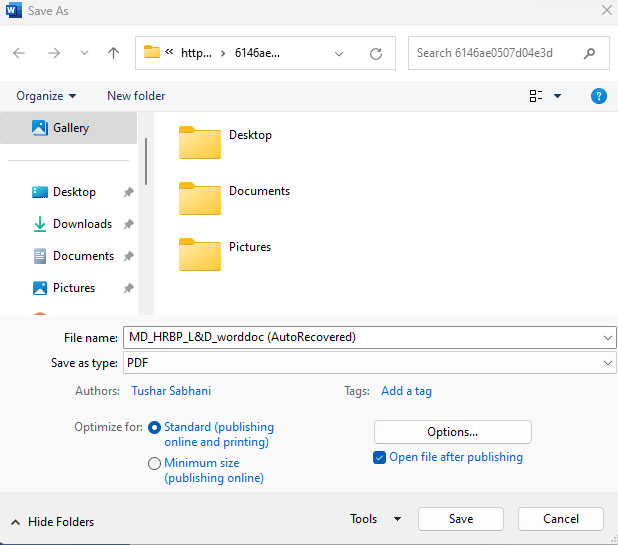
Task: Click the pin icon next to Documents
Action: tap(128, 256)
